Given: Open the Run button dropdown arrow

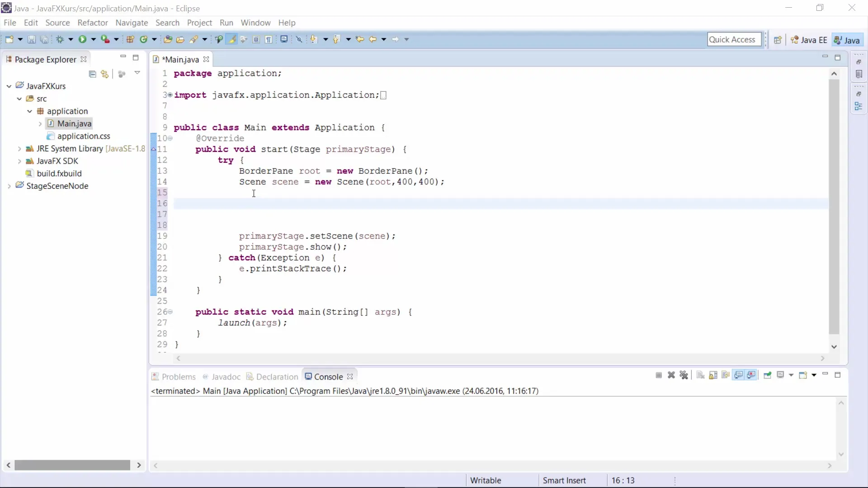Looking at the screenshot, I should (x=94, y=39).
